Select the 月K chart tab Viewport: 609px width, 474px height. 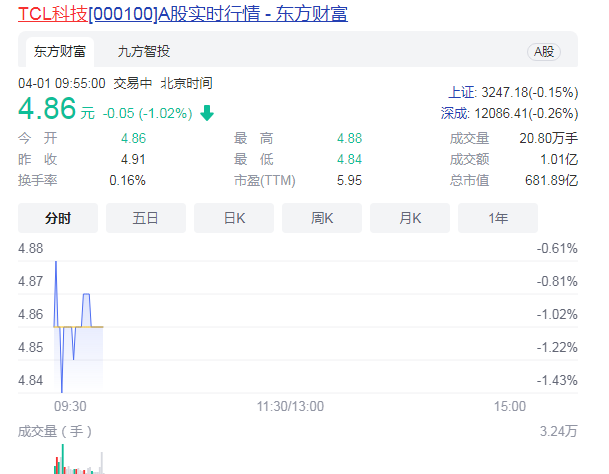pyautogui.click(x=410, y=218)
